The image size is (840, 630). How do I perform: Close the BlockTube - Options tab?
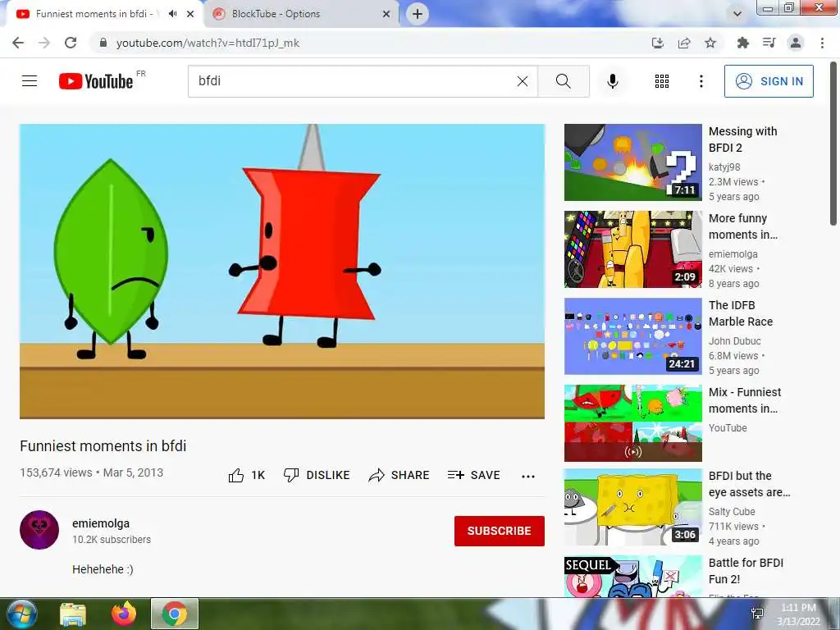coord(386,14)
